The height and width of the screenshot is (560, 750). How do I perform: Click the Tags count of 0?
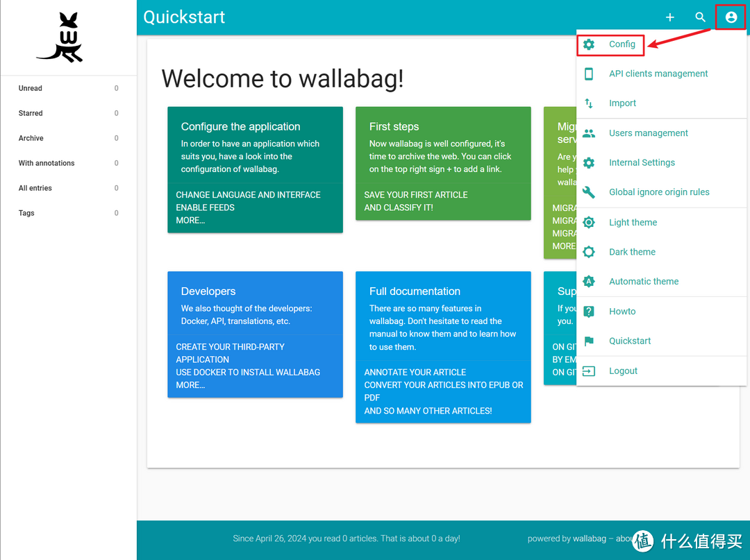click(116, 213)
